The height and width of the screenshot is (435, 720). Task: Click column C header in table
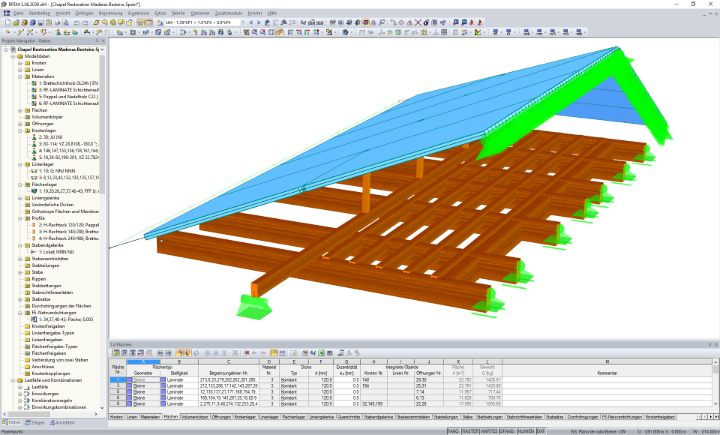(228, 362)
